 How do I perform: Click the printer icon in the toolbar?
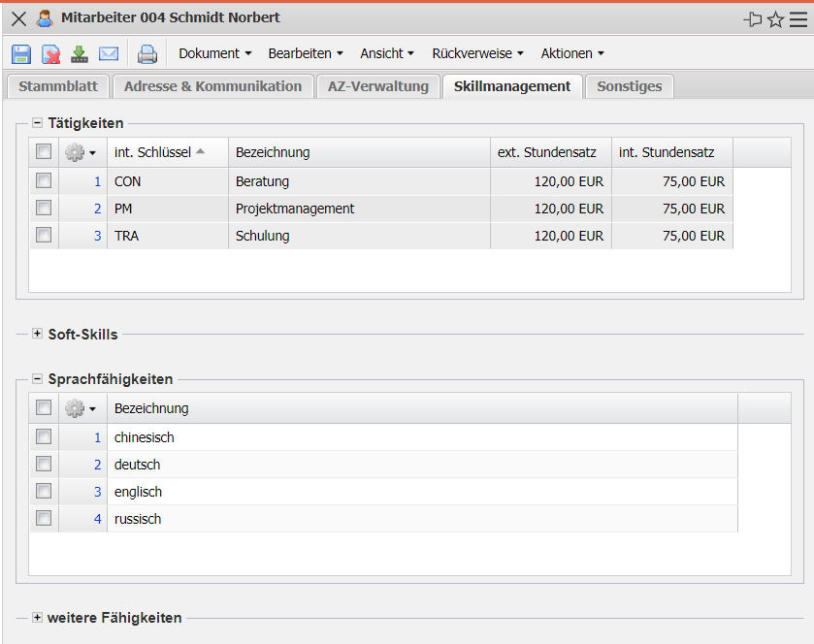(x=147, y=53)
